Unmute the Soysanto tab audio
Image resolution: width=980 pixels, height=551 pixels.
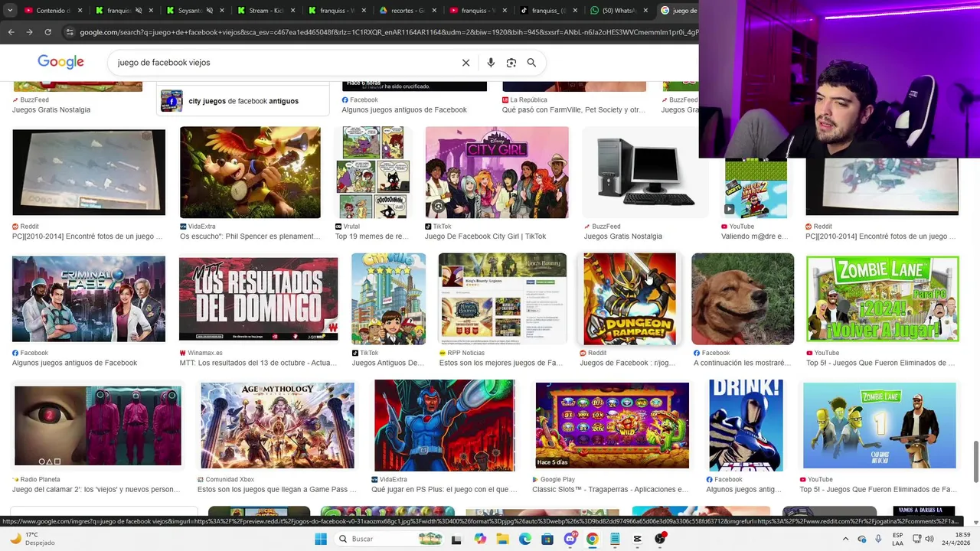(x=209, y=11)
